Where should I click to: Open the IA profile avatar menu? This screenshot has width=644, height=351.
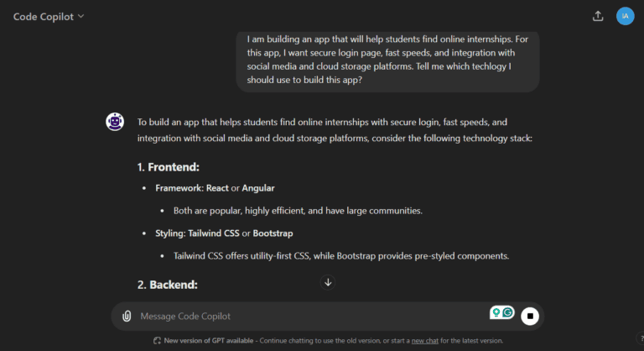[x=625, y=16]
